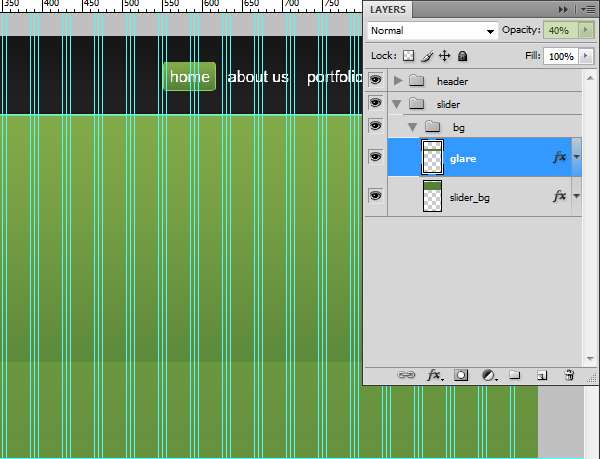The height and width of the screenshot is (459, 600).
Task: Open the add layer style fx button
Action: (x=435, y=375)
